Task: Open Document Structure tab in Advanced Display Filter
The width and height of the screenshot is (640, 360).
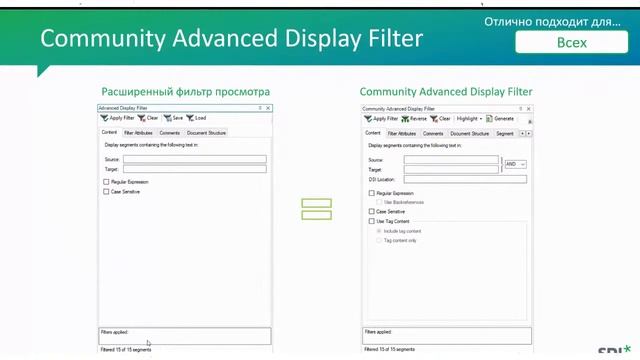Action: [x=206, y=133]
